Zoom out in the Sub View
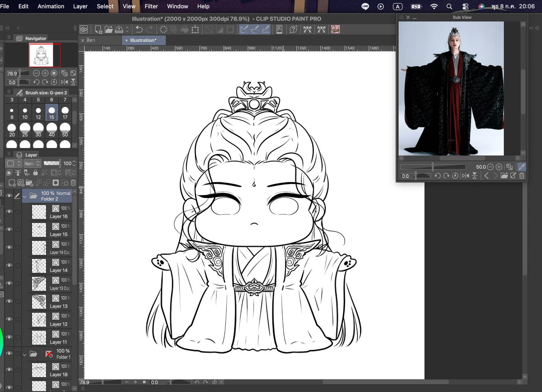 (490, 167)
